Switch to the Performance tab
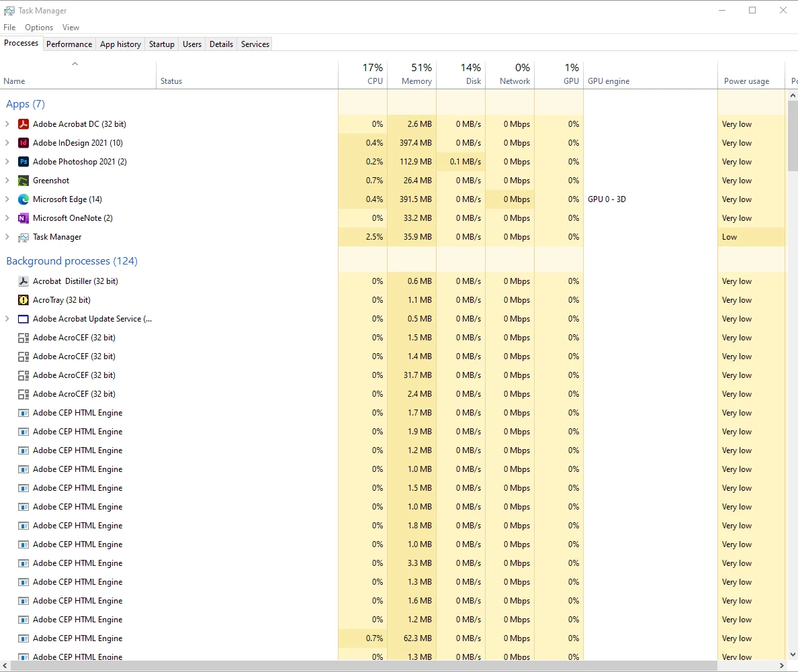This screenshot has height=672, width=798. [69, 44]
